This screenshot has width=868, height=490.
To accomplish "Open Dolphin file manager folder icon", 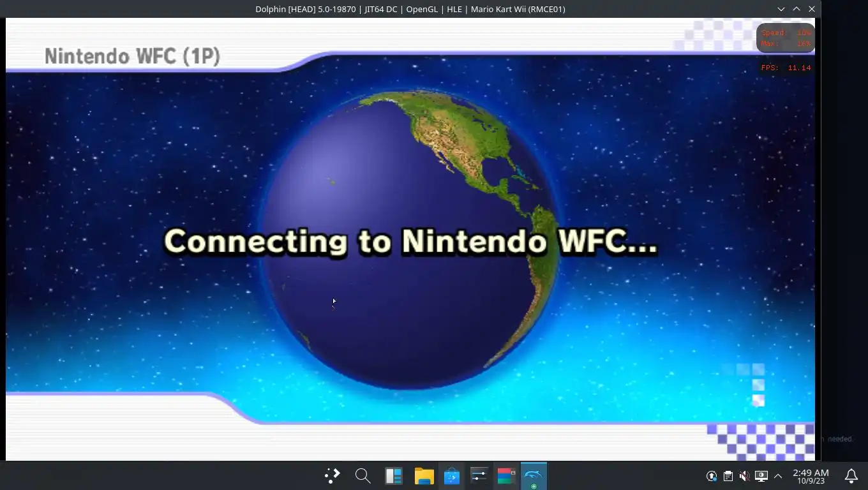I will (424, 476).
